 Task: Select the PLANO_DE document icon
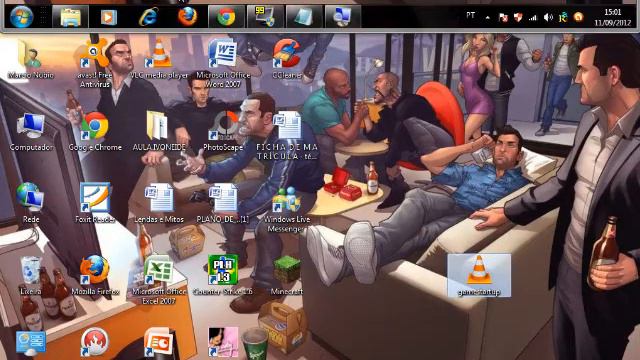(x=223, y=203)
